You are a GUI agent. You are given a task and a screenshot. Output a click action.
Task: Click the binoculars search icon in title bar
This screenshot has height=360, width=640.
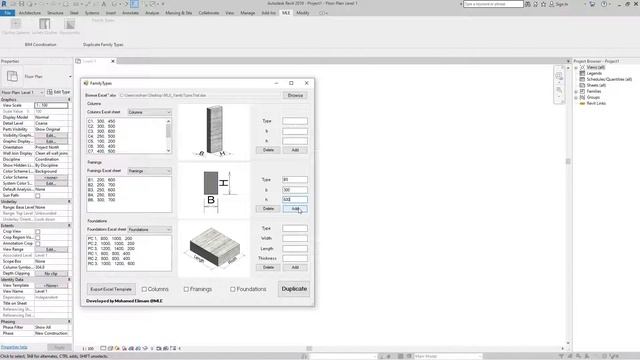528,4
